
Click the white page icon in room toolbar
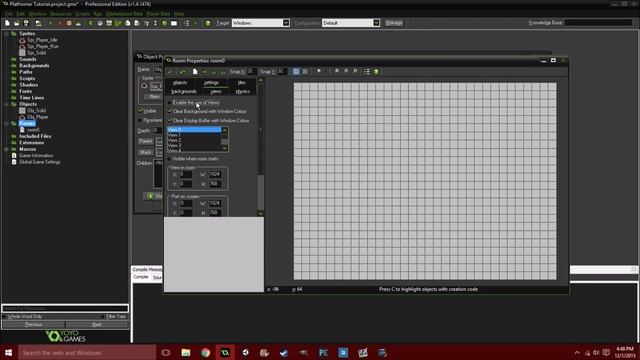195,72
